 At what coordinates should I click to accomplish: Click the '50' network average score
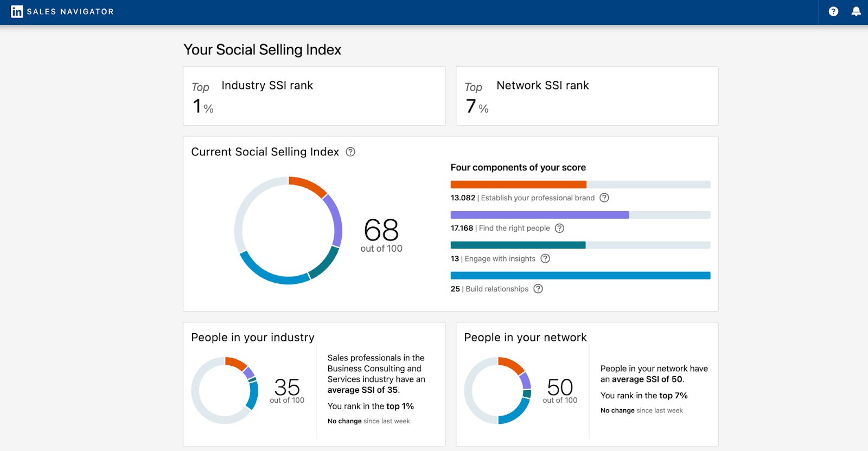560,387
